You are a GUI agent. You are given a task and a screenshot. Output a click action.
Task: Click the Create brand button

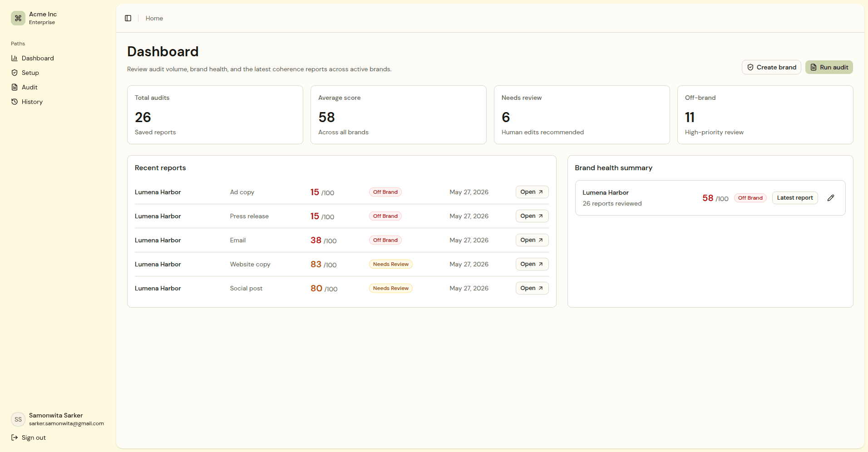click(771, 67)
